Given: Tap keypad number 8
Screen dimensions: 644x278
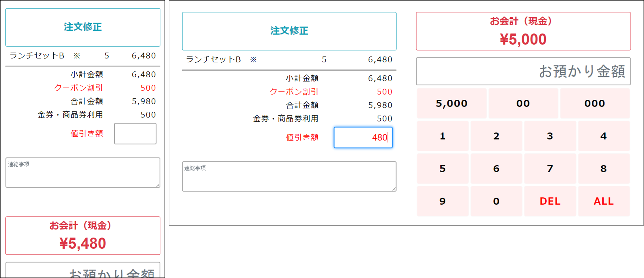Looking at the screenshot, I should pyautogui.click(x=604, y=169).
